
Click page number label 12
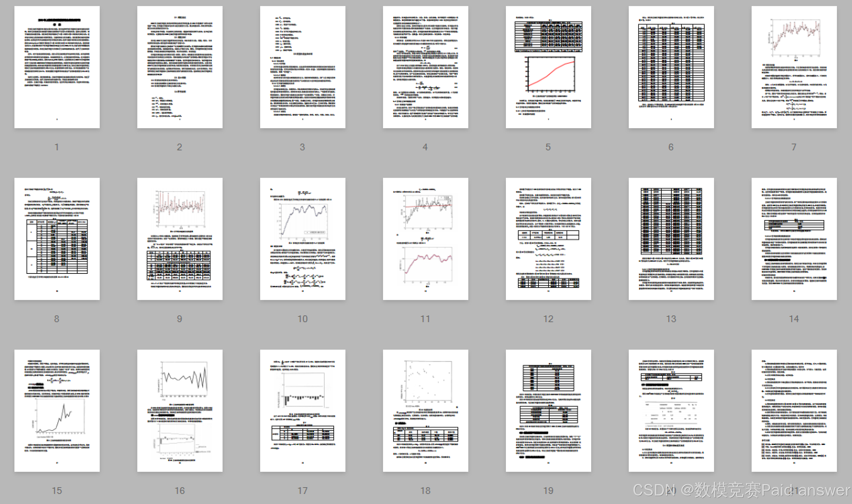pos(548,319)
